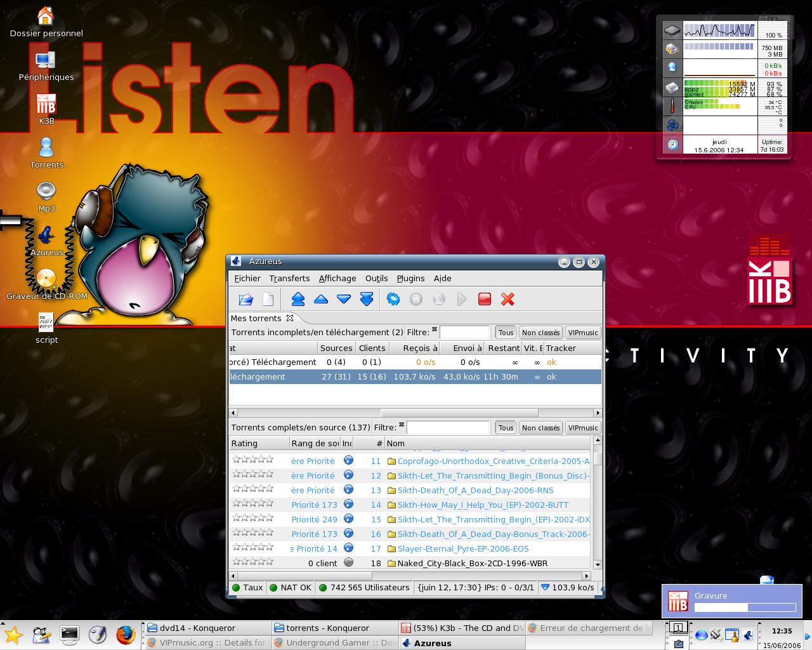Click the red X remove torrent icon
The width and height of the screenshot is (812, 650).
(507, 299)
